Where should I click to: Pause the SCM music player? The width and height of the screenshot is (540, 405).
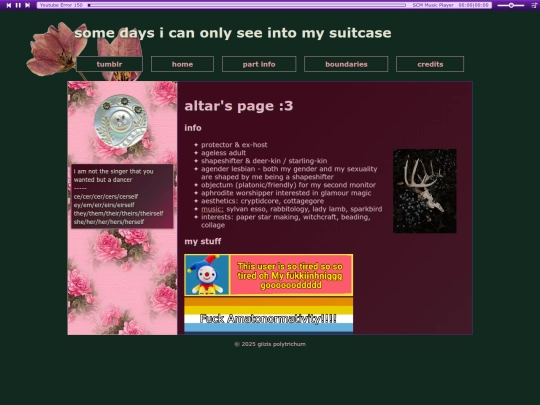pyautogui.click(x=18, y=5)
